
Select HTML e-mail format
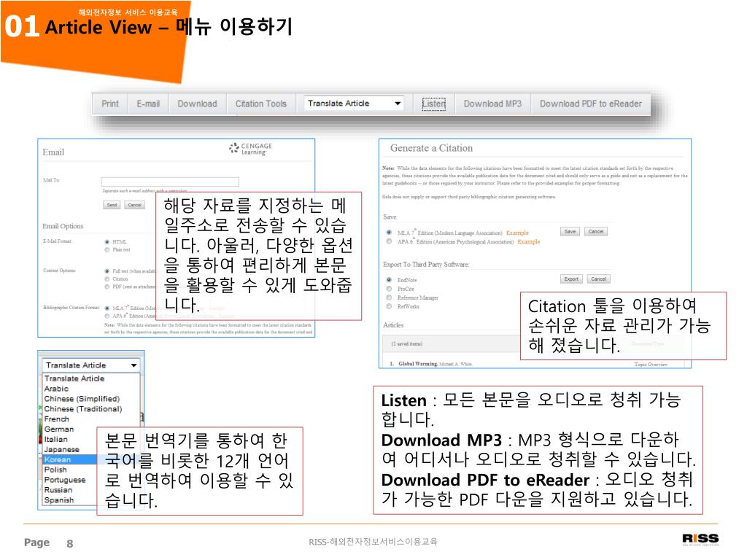click(x=107, y=242)
